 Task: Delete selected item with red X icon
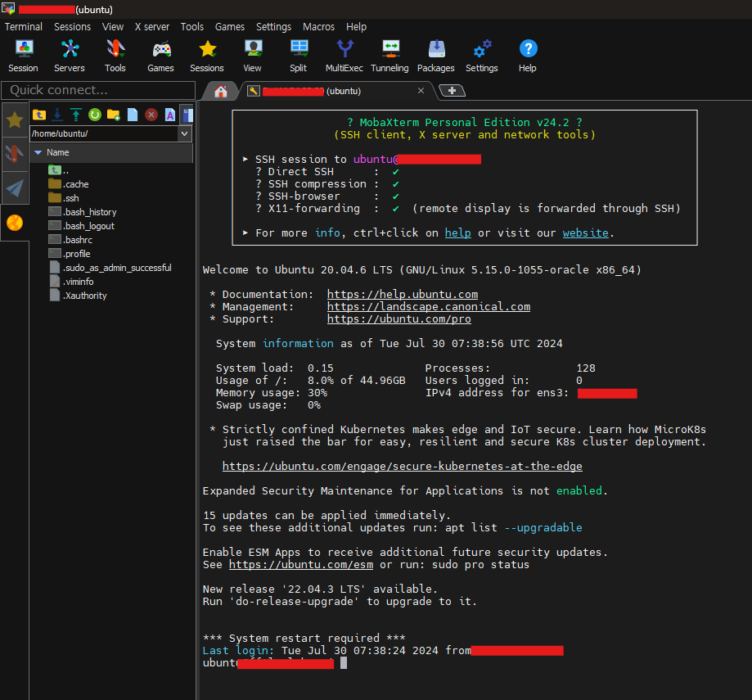coord(151,115)
